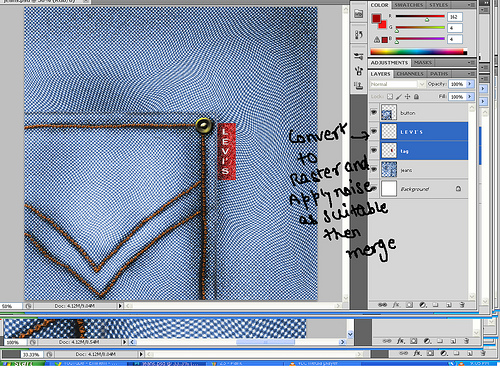Viewport: 500px width, 375px height.
Task: Create new layer in 50% window
Action: coord(449,305)
